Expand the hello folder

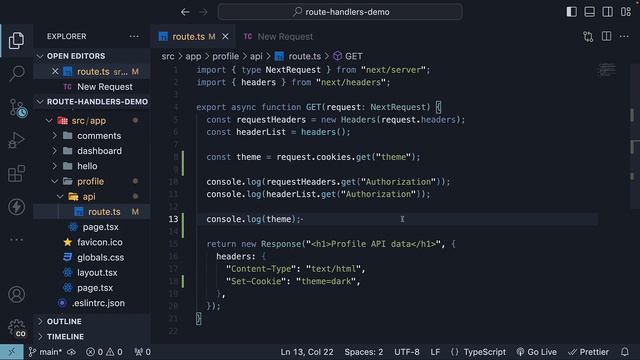coord(87,166)
